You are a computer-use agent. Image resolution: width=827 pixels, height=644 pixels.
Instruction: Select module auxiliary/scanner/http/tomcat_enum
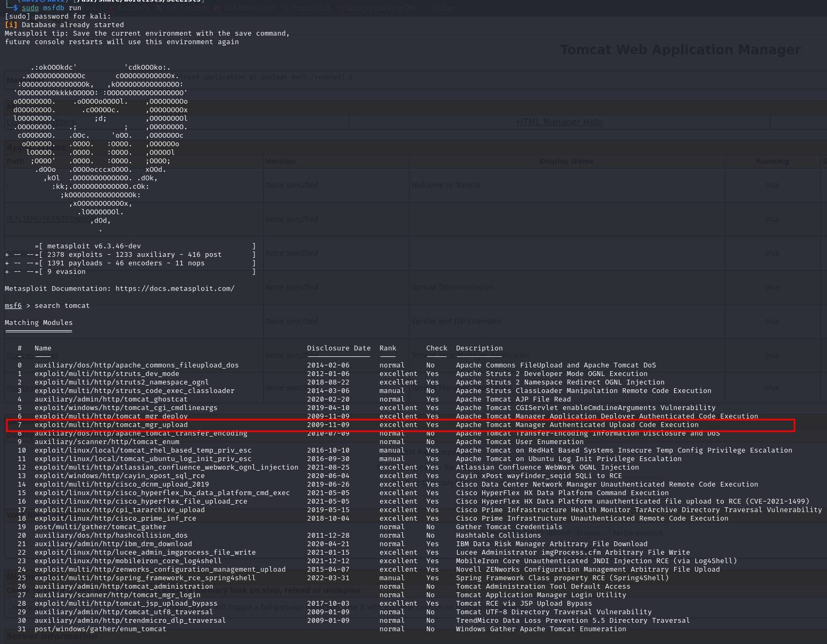pyautogui.click(x=107, y=442)
